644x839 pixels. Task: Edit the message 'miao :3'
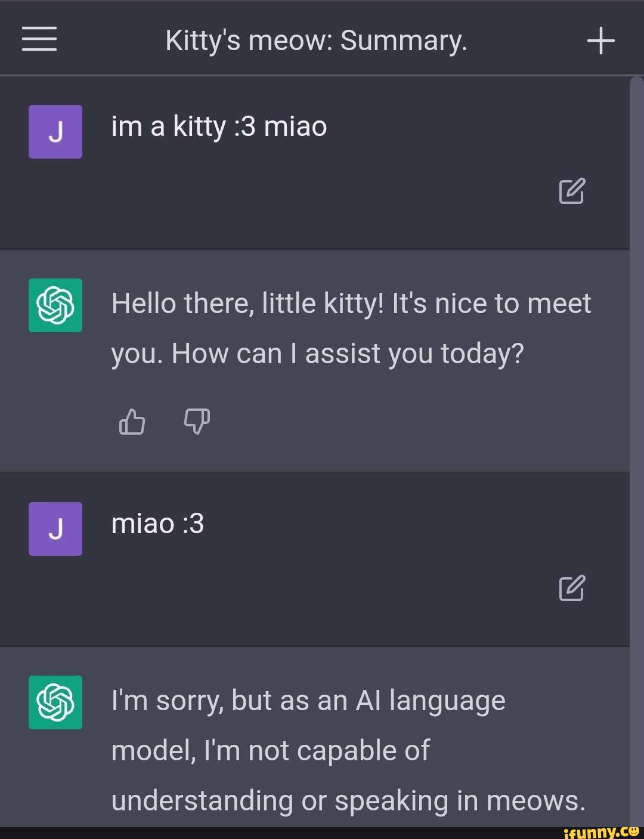(x=571, y=589)
